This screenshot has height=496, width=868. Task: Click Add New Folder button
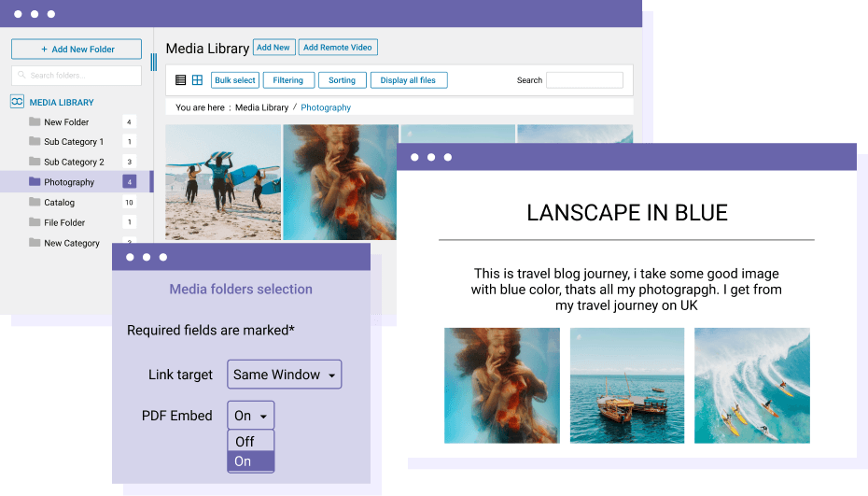[77, 49]
